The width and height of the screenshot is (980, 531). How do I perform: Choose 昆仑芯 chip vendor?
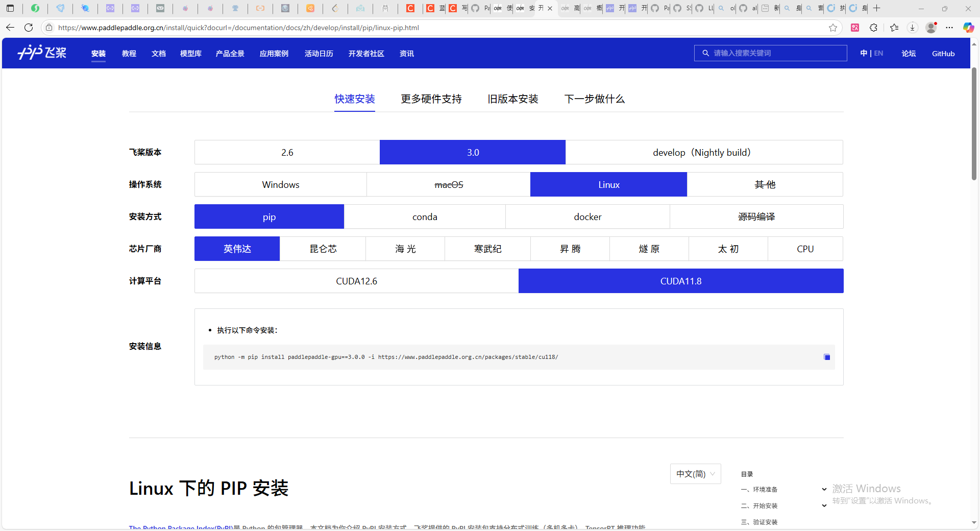(x=323, y=249)
